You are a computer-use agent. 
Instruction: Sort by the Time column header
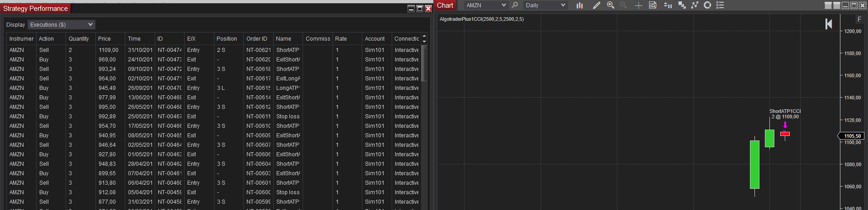[x=140, y=39]
